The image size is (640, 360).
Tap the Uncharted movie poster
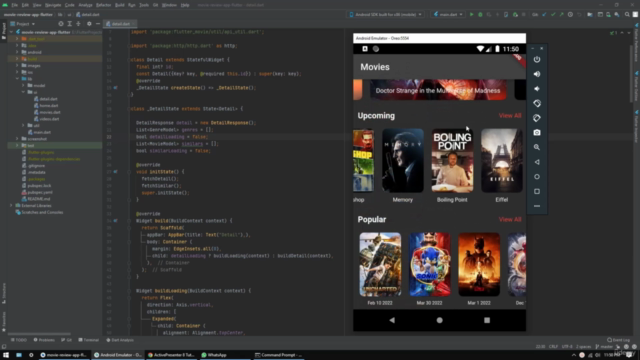380,264
